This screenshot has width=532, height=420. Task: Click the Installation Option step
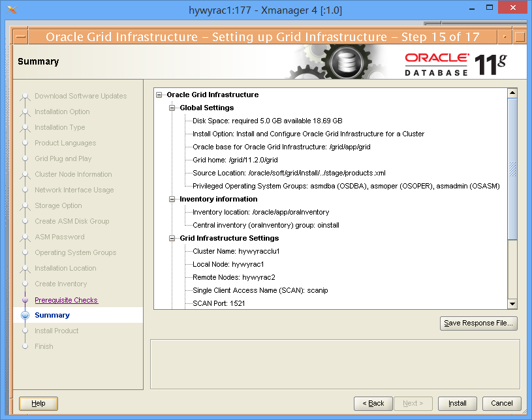62,112
